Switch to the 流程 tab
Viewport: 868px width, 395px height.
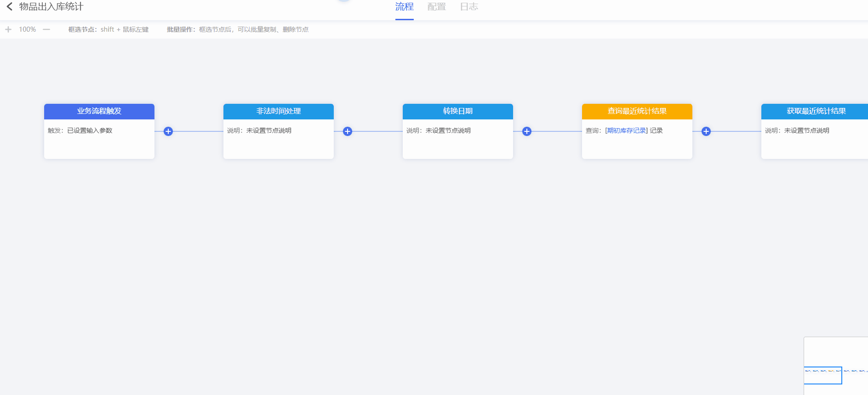click(x=404, y=7)
